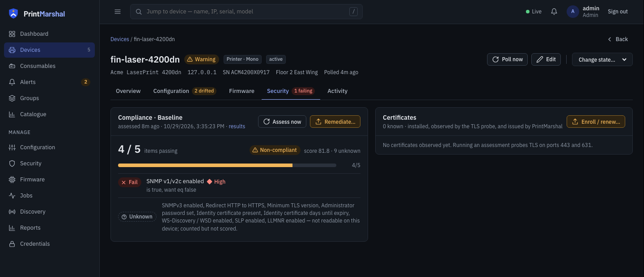Switch to the Activity tab
This screenshot has height=277, width=644.
[x=337, y=91]
